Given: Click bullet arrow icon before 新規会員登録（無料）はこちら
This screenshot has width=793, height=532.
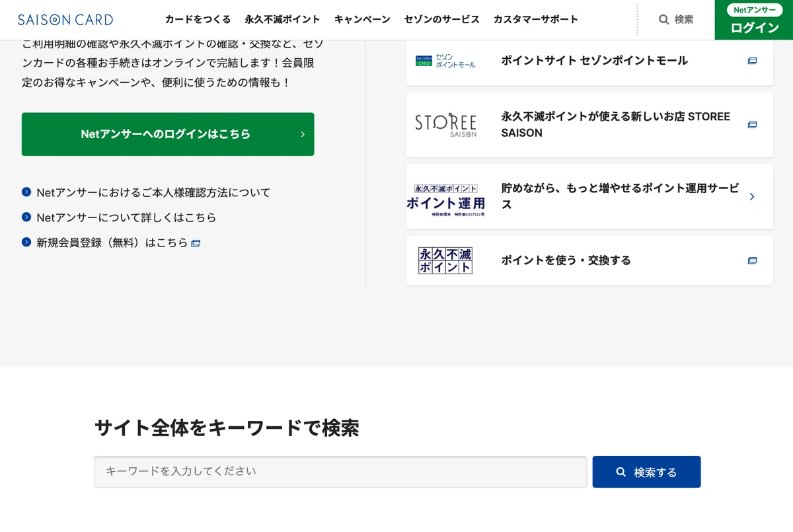Looking at the screenshot, I should (x=26, y=242).
